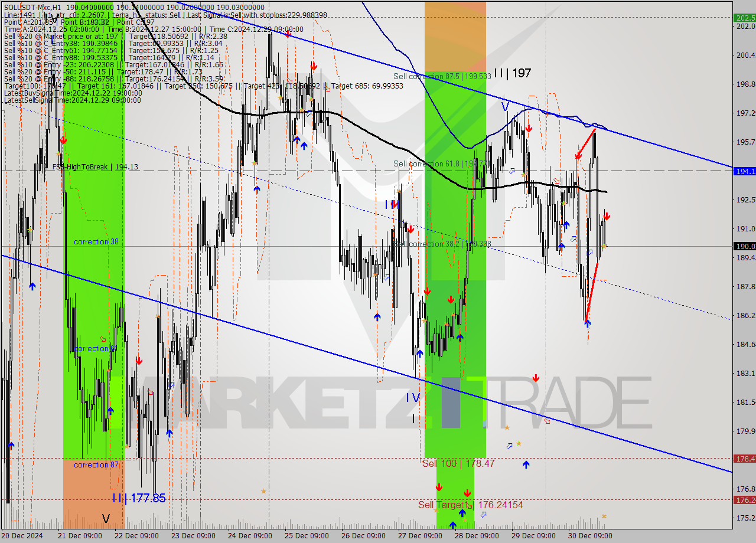Select the 'I I | 177.85' wave label
The width and height of the screenshot is (756, 543).
point(139,498)
